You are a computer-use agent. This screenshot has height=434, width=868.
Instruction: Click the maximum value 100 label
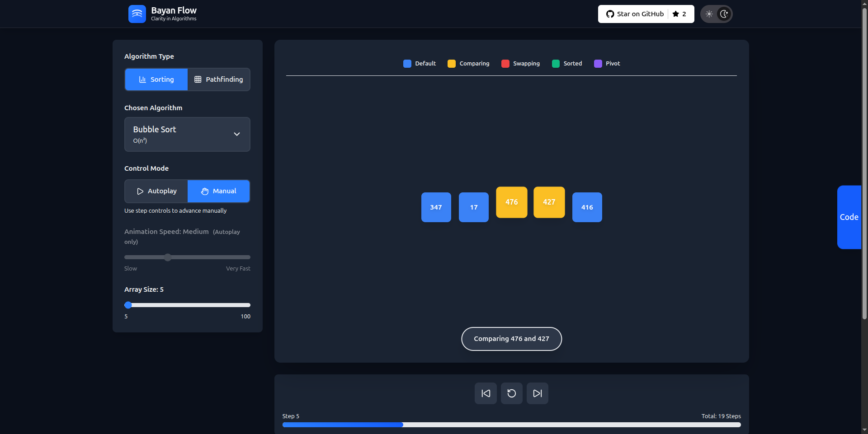pos(245,317)
